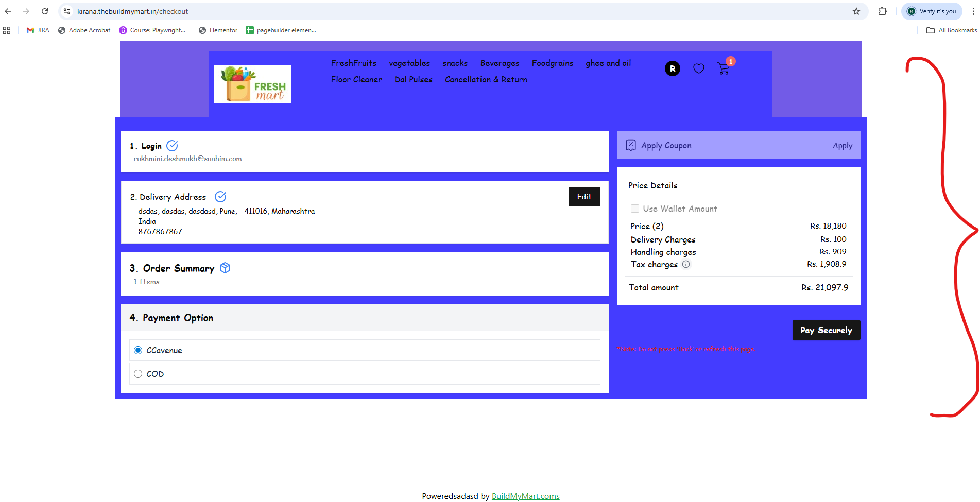Click Verify it's you profile button
Viewport: 980px width, 502px height.
pyautogui.click(x=932, y=11)
